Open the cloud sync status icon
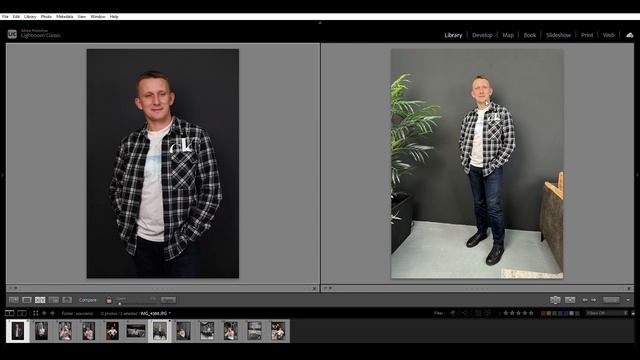Image resolution: width=640 pixels, height=360 pixels. click(x=630, y=35)
